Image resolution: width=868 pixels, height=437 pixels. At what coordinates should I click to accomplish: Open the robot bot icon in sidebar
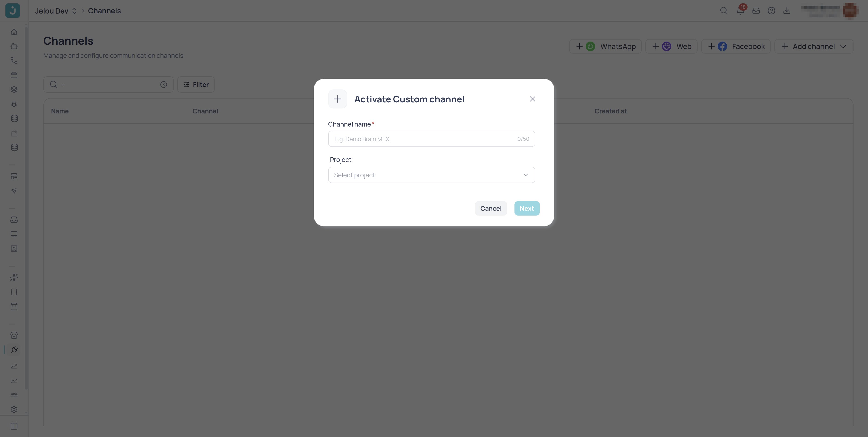point(14,46)
